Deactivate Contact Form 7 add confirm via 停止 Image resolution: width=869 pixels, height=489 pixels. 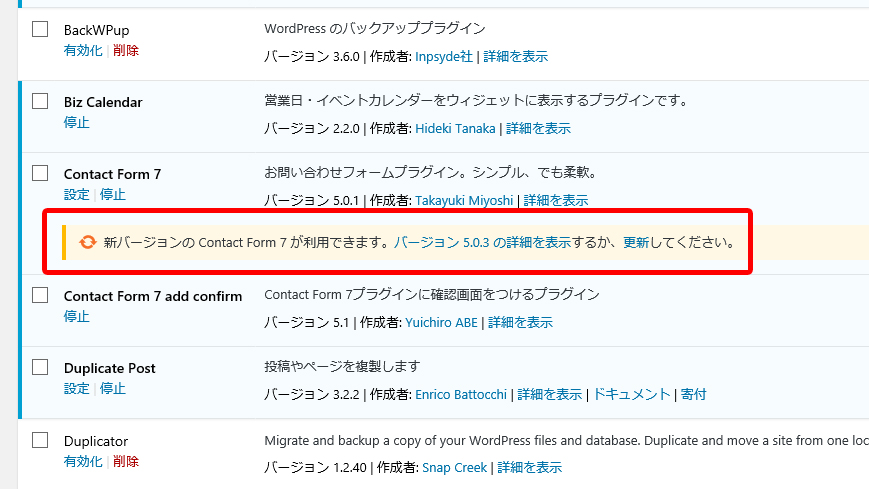point(76,317)
